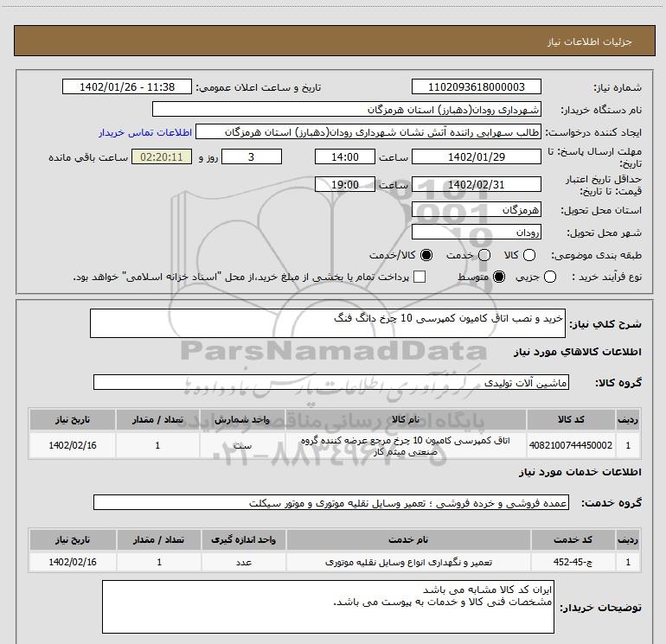Click the کد خدمت column header
This screenshot has height=644, width=666.
tap(573, 539)
